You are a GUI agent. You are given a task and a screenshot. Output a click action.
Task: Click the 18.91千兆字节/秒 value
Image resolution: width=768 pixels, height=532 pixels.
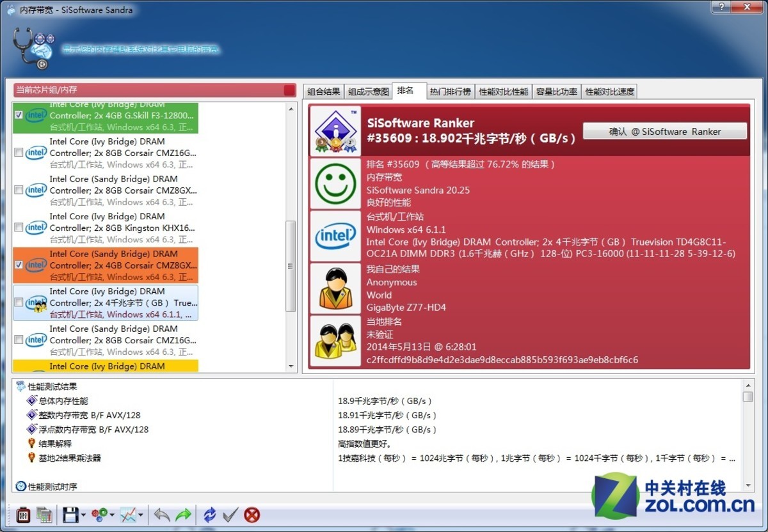click(x=387, y=415)
